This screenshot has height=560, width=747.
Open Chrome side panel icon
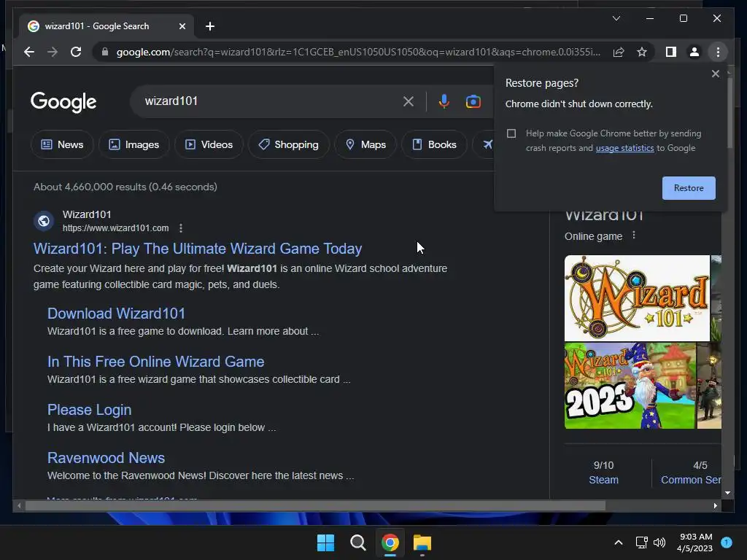point(671,52)
